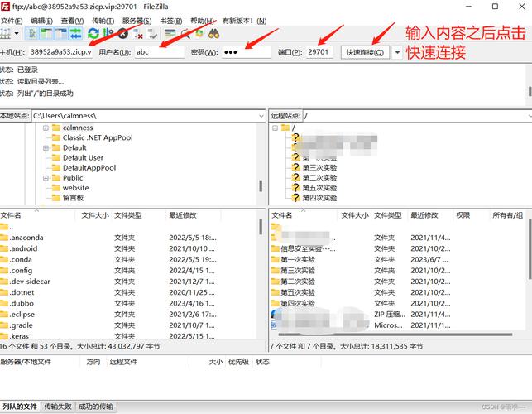Toggle the transfer queue display

[75, 33]
